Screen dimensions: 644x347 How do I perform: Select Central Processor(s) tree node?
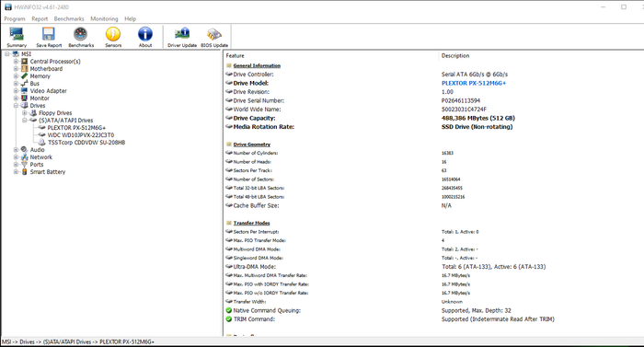click(x=55, y=62)
